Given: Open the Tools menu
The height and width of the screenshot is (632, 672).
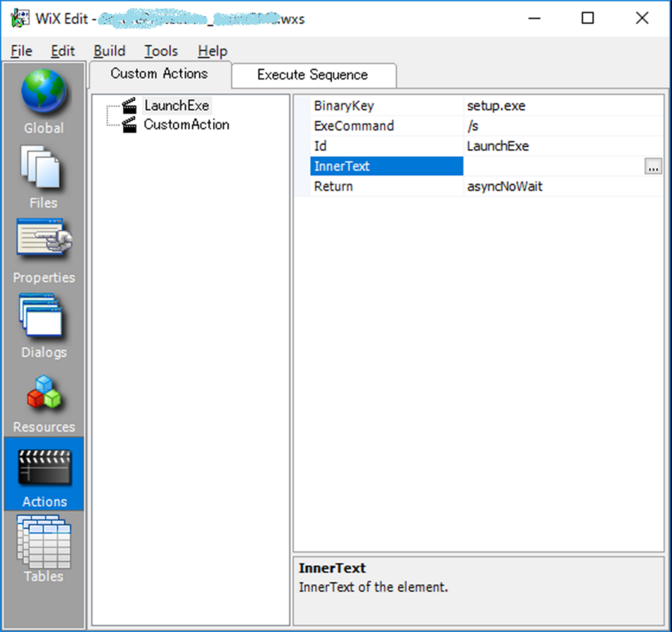Looking at the screenshot, I should [161, 51].
